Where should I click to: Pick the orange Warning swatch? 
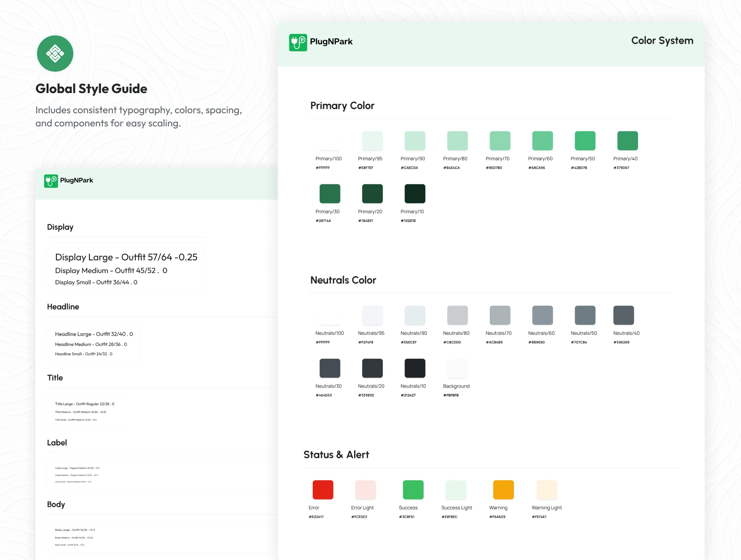pyautogui.click(x=503, y=490)
